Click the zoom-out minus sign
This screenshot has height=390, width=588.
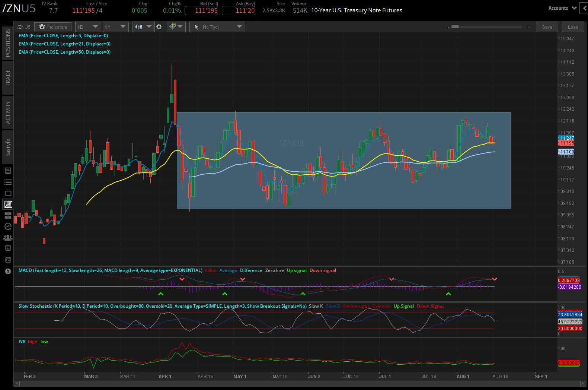pos(448,27)
